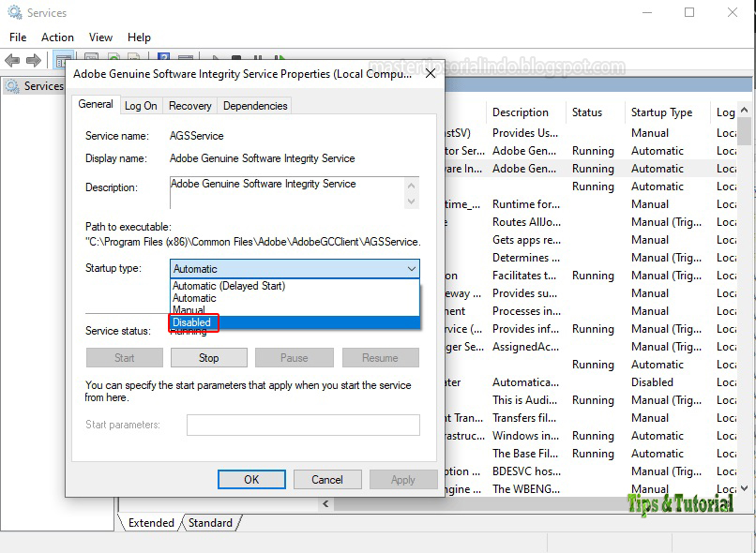Select the row described 'The WBENG...'

591,489
